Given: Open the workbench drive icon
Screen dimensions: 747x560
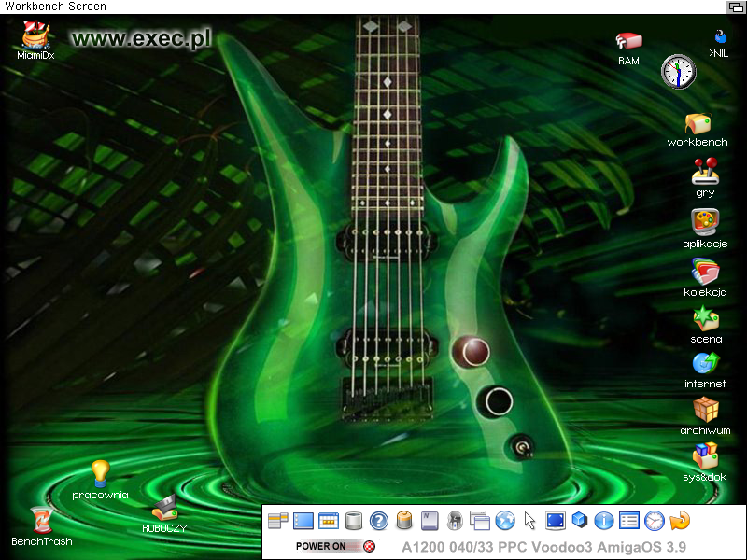Looking at the screenshot, I should point(698,124).
